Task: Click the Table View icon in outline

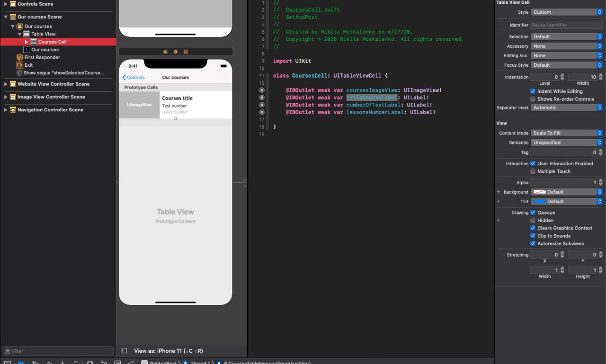Action: (27, 34)
